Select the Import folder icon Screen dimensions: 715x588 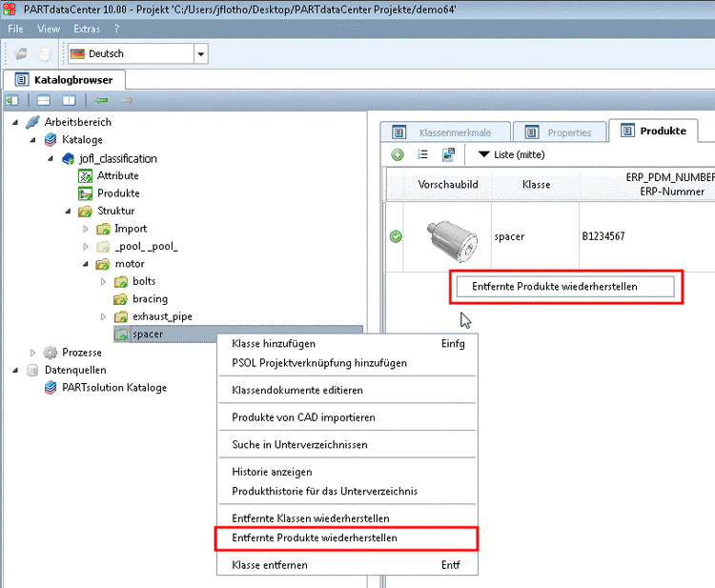pos(103,229)
